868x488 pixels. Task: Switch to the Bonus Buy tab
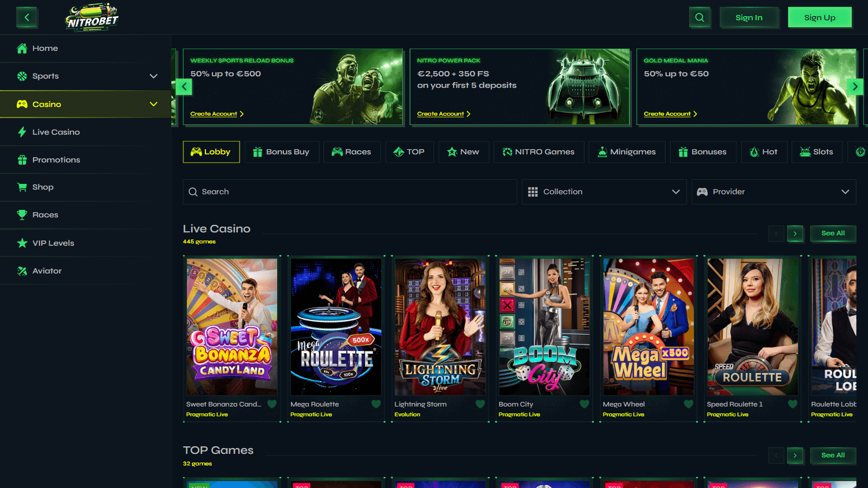(282, 151)
